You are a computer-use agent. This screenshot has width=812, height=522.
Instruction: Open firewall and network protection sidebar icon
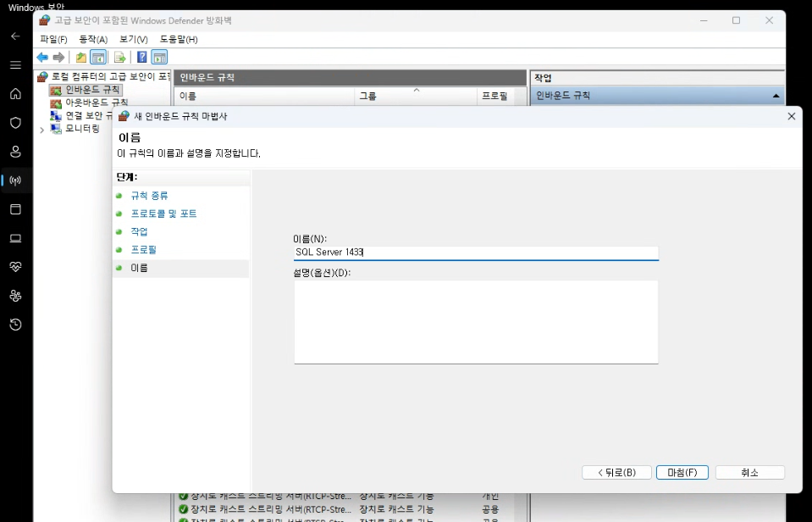15,180
